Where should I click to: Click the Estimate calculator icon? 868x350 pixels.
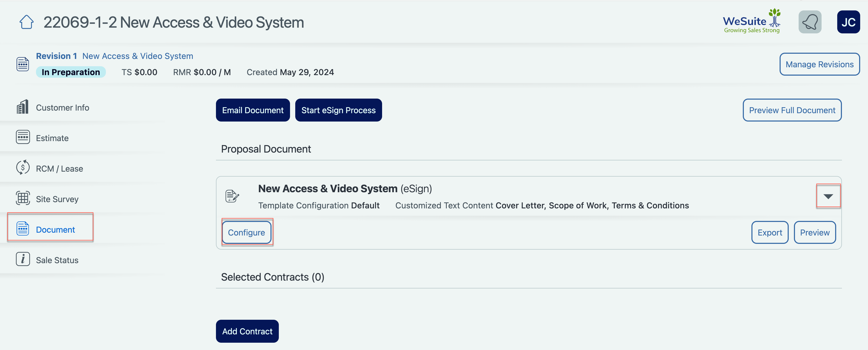coord(23,137)
